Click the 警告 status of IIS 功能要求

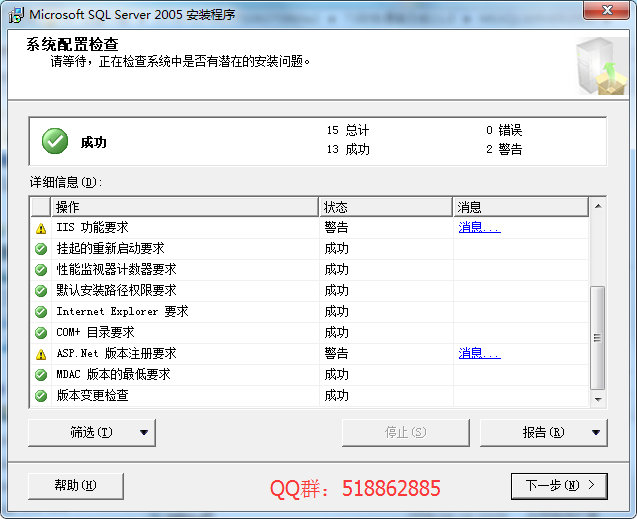click(336, 227)
